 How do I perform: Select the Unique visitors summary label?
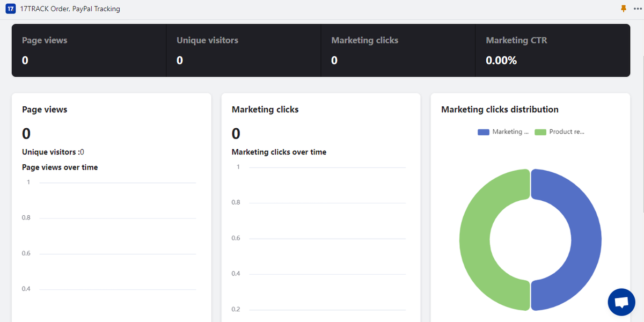pos(207,40)
